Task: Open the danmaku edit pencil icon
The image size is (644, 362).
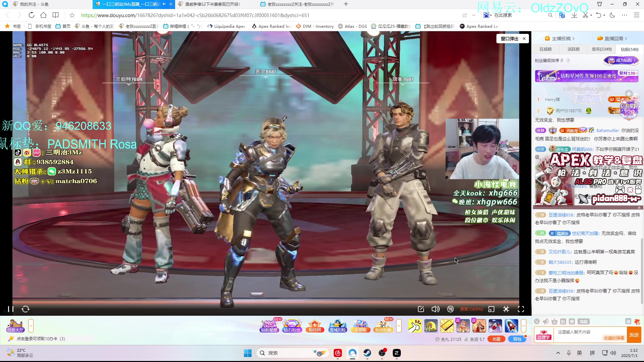Action: (x=421, y=309)
